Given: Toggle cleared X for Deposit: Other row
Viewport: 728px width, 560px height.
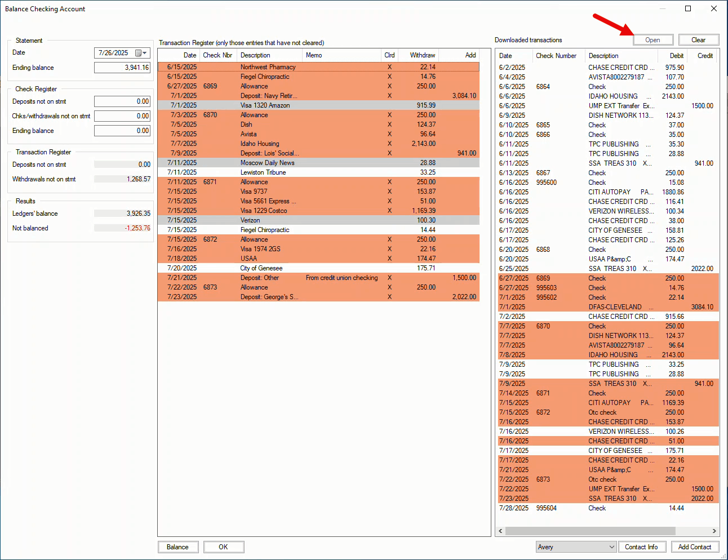Looking at the screenshot, I should (389, 278).
